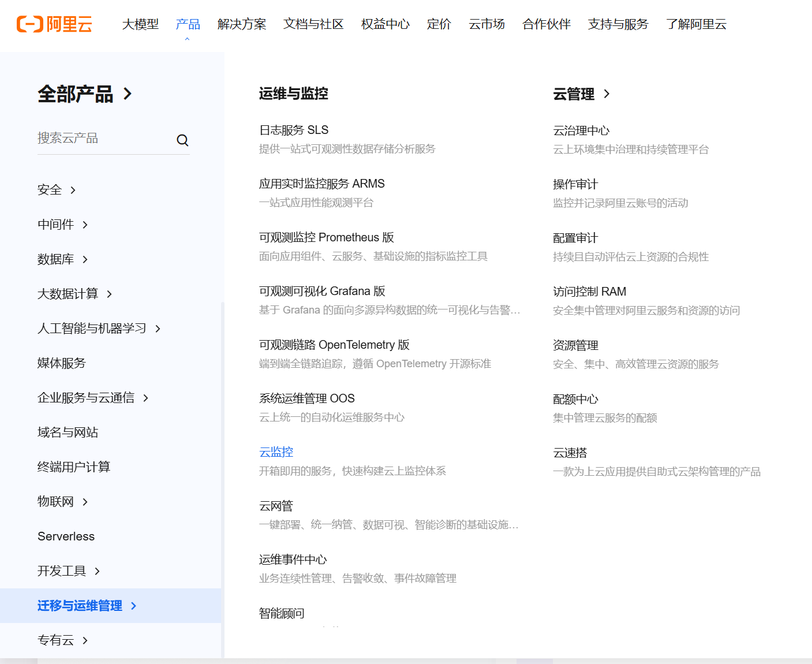This screenshot has width=812, height=664.
Task: Open the 产品 top menu
Action: 188,24
